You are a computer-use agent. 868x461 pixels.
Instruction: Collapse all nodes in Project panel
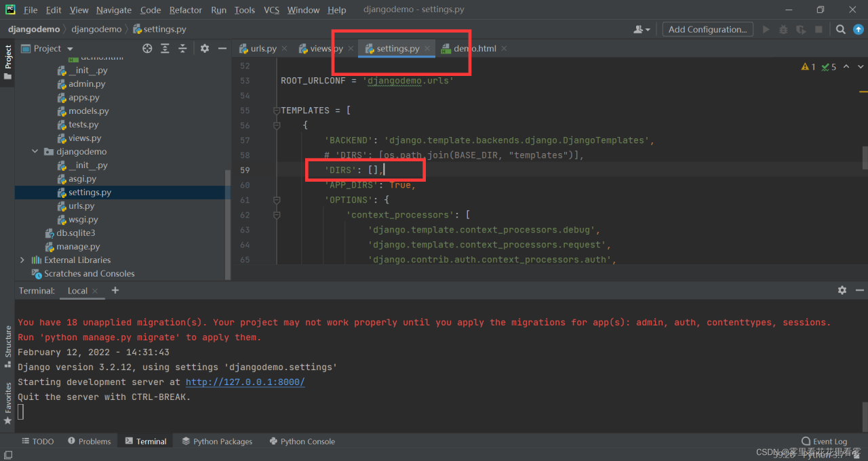pyautogui.click(x=182, y=48)
